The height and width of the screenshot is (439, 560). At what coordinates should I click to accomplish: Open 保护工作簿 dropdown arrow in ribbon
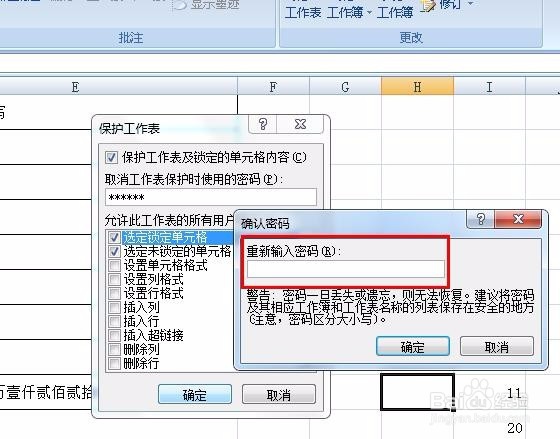click(x=369, y=13)
